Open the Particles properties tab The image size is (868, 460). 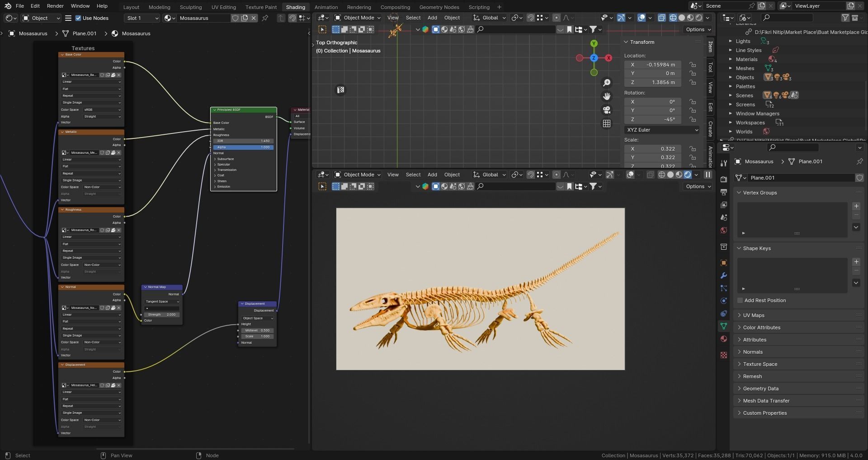[724, 288]
